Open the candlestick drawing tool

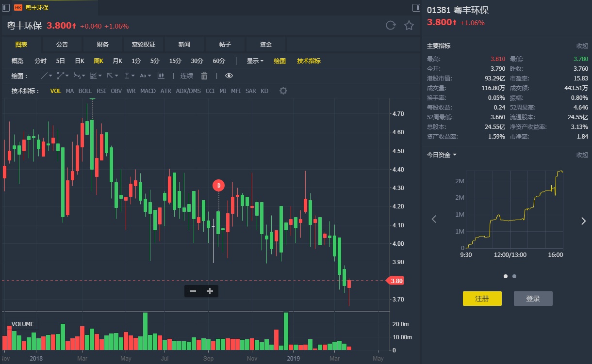coord(161,76)
